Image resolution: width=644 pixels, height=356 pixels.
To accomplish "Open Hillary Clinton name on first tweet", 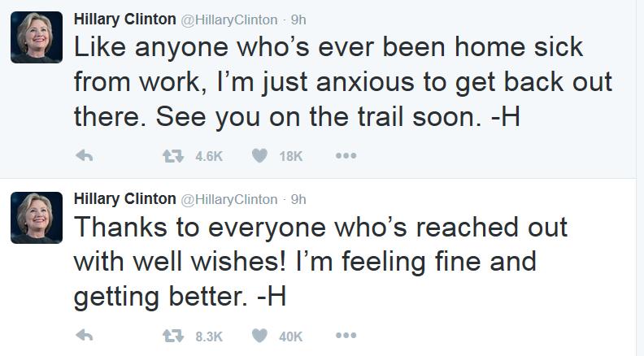I will (x=124, y=18).
